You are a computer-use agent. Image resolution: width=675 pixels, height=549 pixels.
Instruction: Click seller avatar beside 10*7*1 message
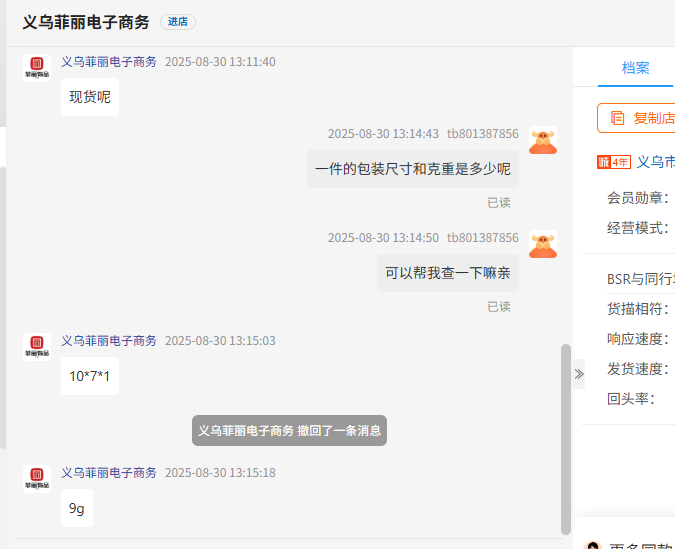[x=37, y=347]
